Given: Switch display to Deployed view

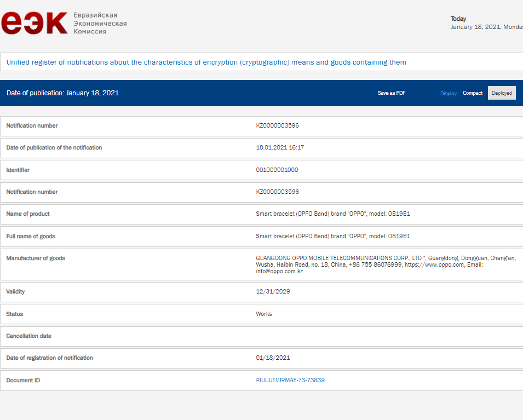Looking at the screenshot, I should pos(502,93).
